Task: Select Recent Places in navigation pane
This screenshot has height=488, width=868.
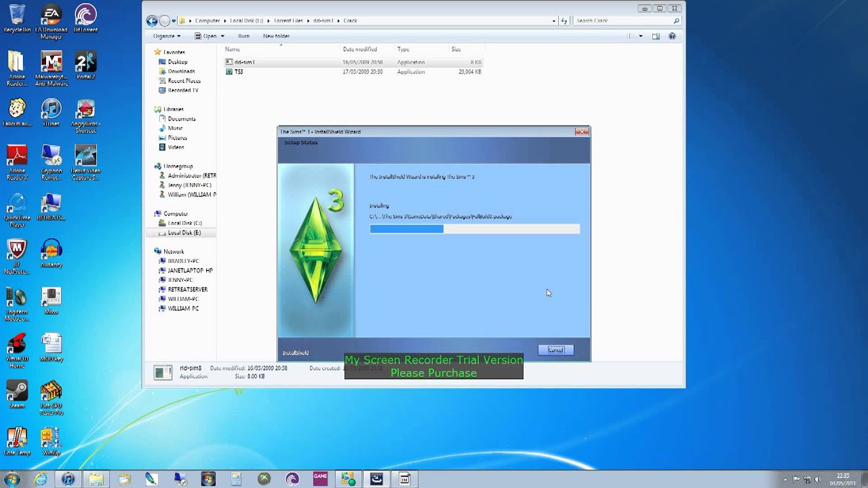Action: (184, 81)
